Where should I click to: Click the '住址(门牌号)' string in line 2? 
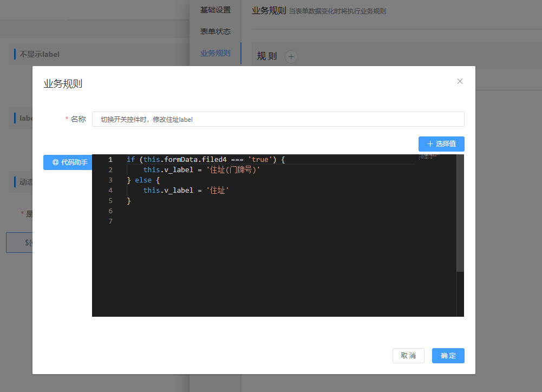click(x=233, y=170)
